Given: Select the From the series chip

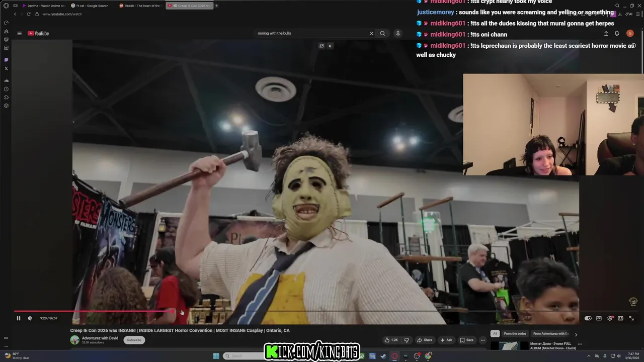Looking at the screenshot, I should 515,334.
